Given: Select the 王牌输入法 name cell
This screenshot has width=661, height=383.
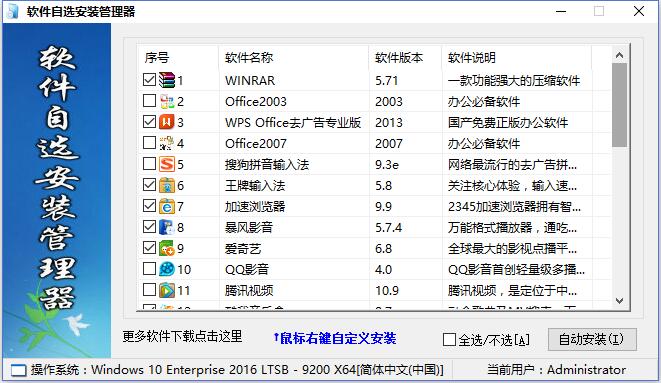Looking at the screenshot, I should click(255, 185).
